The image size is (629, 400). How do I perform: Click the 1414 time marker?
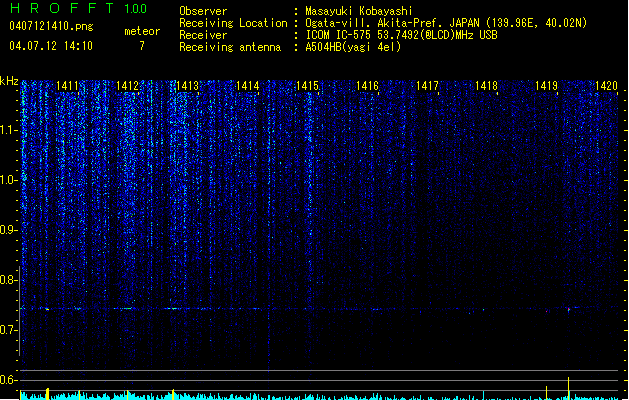point(248,86)
